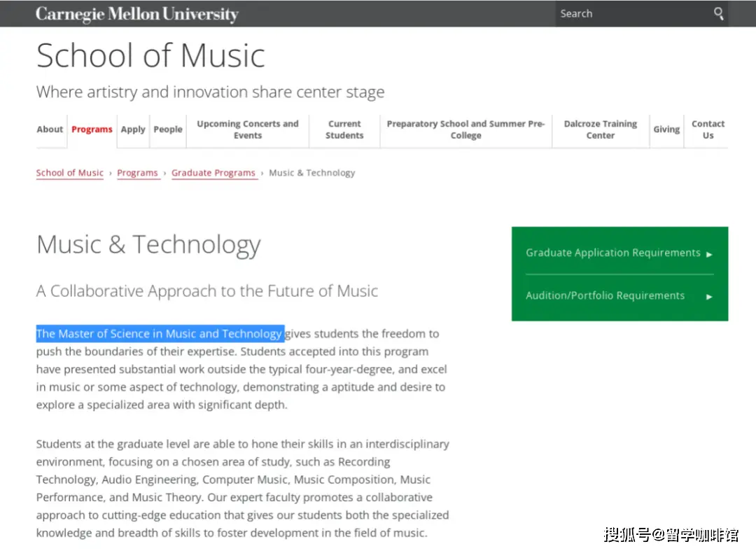Click arrow next to Audition/Portfolio Requirements
The image size is (756, 551).
[x=709, y=296]
